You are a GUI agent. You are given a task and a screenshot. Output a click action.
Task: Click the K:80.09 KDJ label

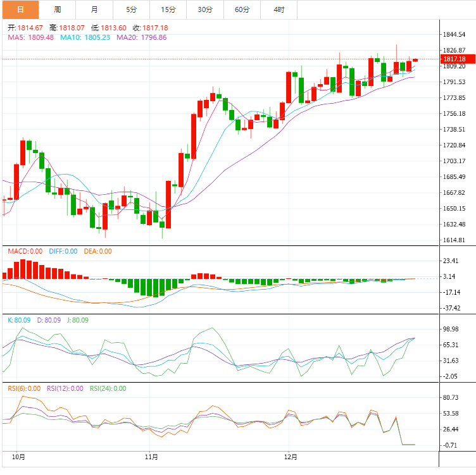19,320
